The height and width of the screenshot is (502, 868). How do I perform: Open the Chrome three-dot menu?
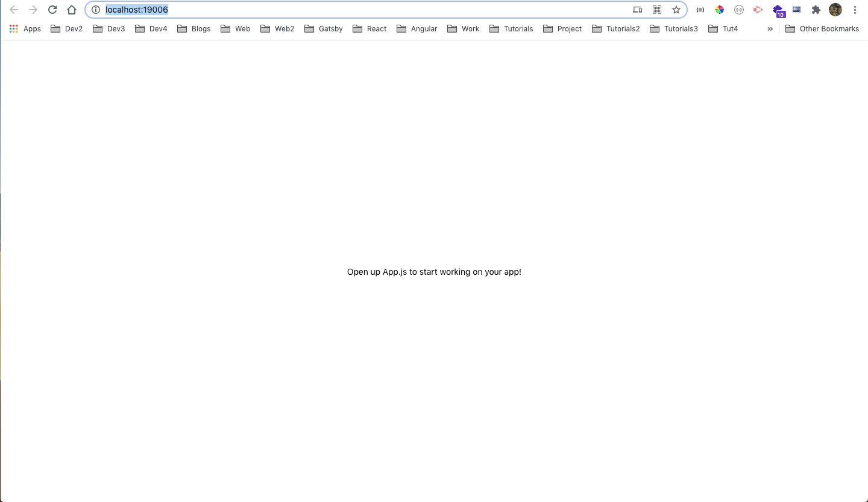(x=855, y=10)
